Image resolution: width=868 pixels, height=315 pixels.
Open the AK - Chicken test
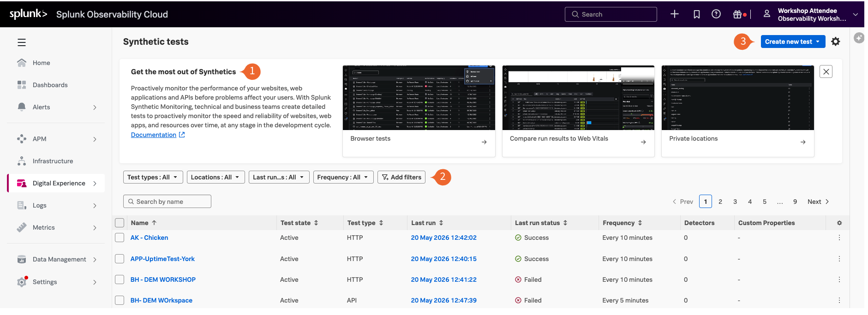click(x=149, y=238)
